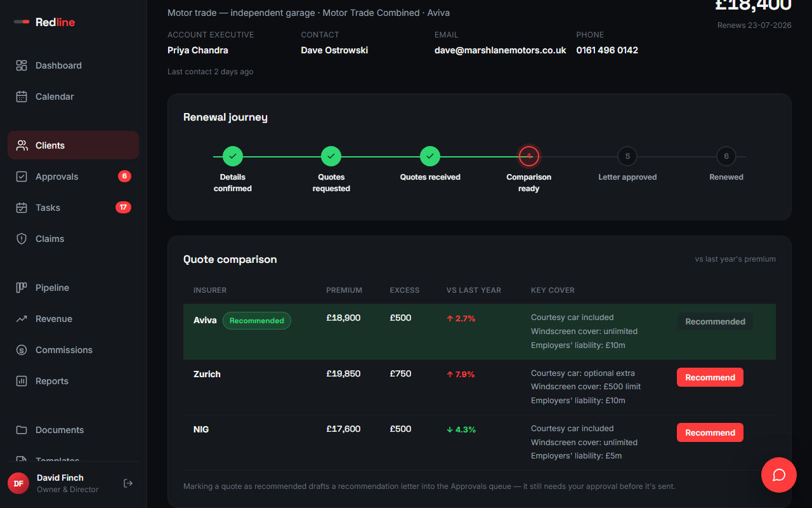
Task: Open the Dashboard menu item
Action: pos(73,65)
